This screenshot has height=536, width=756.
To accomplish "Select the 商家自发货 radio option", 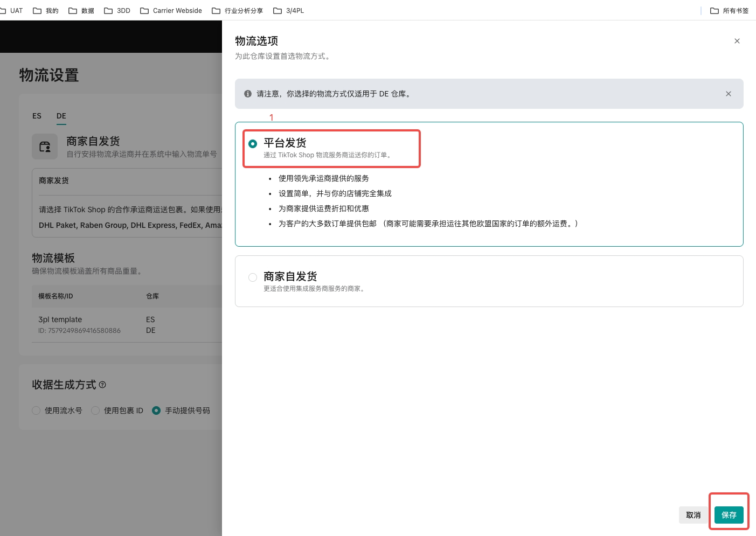I will point(253,277).
